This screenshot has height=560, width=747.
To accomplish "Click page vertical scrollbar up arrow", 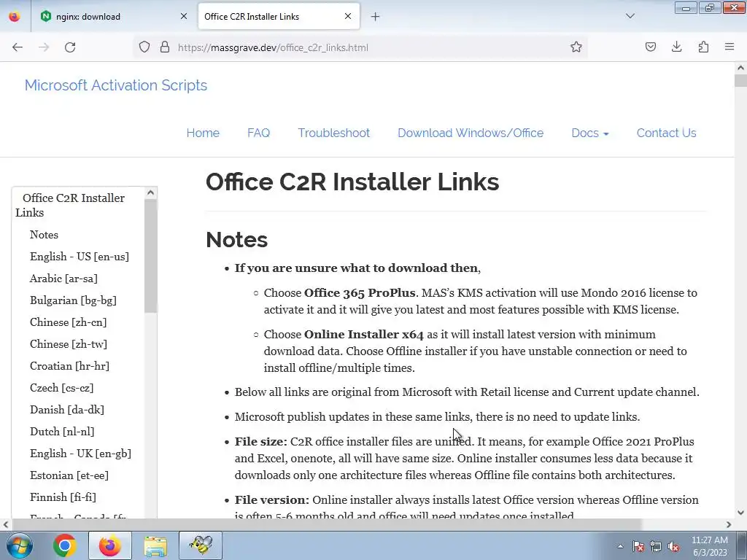I will click(740, 68).
